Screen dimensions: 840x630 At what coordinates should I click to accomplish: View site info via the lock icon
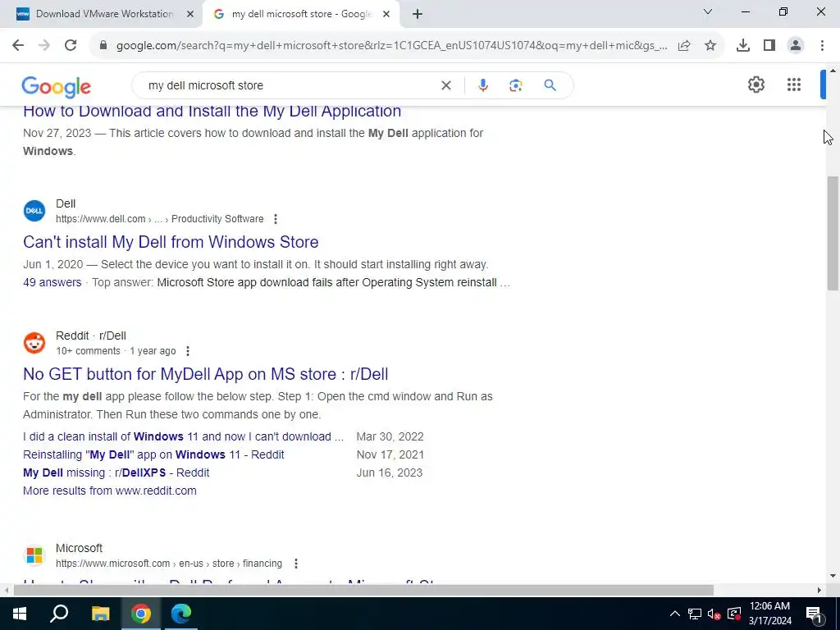[103, 46]
